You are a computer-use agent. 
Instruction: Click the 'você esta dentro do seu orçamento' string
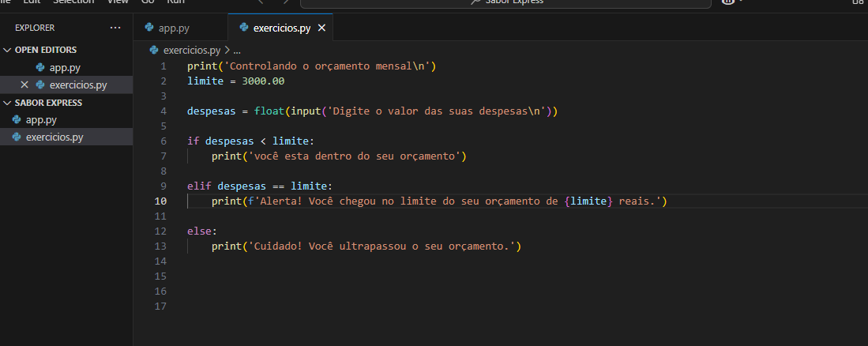pyautogui.click(x=355, y=156)
